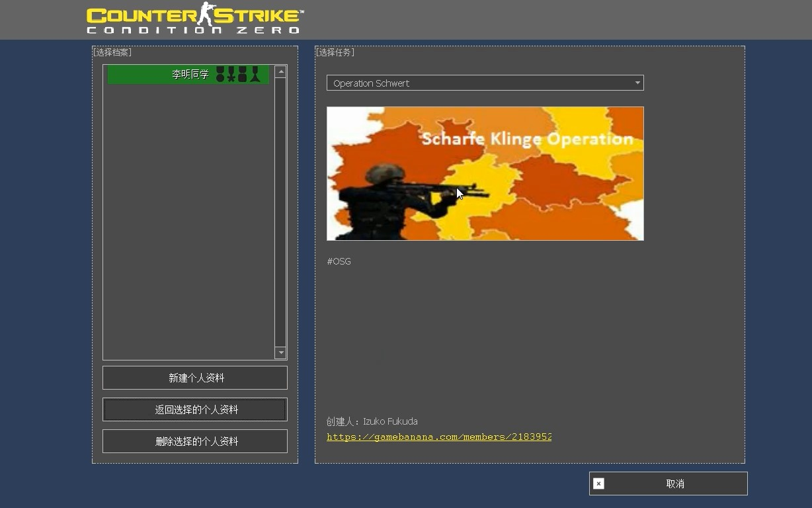Activate the 删除选择的个人资料 option

click(194, 441)
